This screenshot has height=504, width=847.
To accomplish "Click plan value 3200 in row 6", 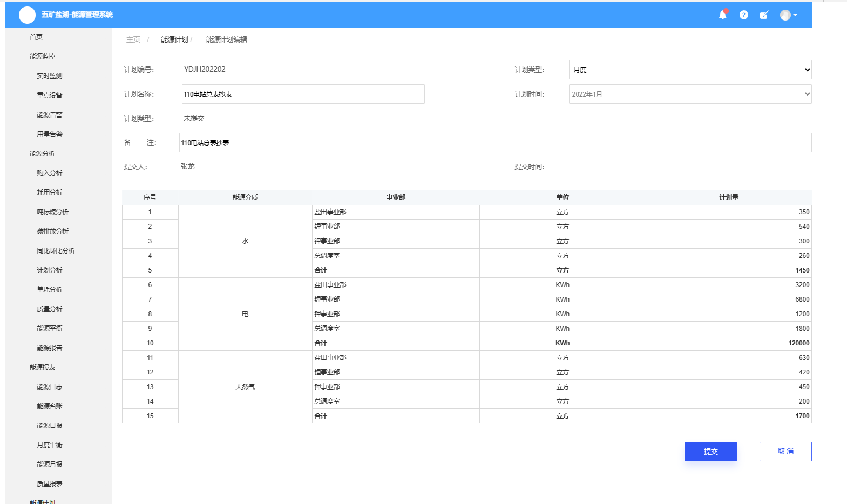I will coord(802,285).
